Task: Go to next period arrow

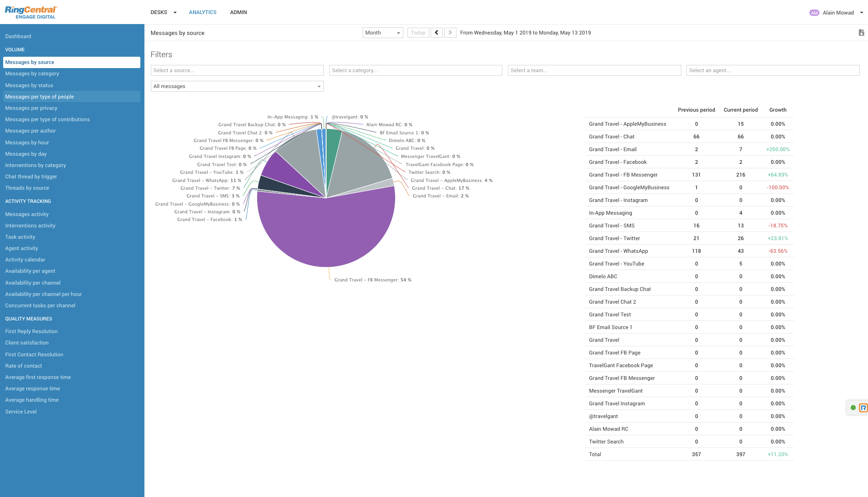Action: [450, 33]
